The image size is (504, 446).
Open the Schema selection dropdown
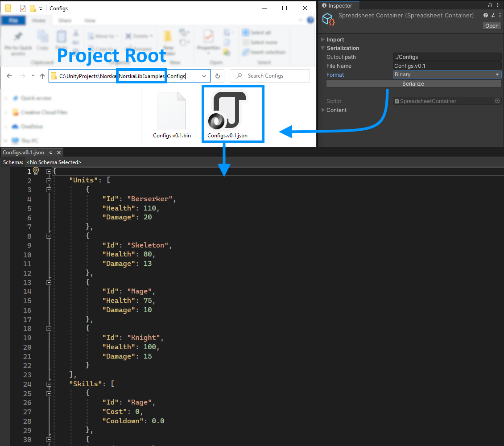pos(54,162)
